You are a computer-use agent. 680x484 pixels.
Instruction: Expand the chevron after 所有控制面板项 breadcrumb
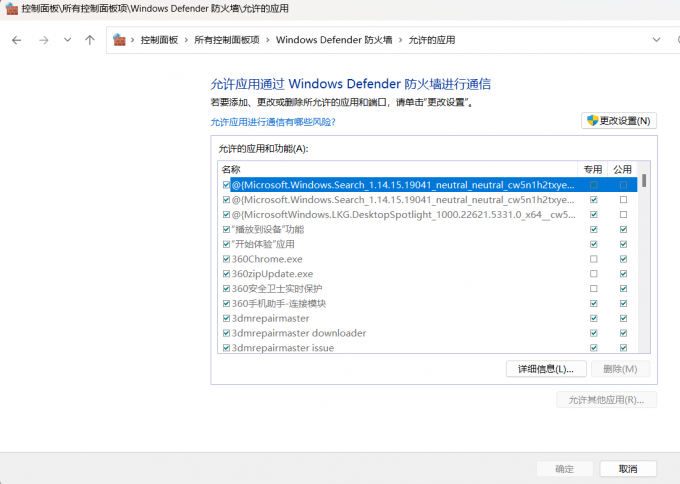267,40
